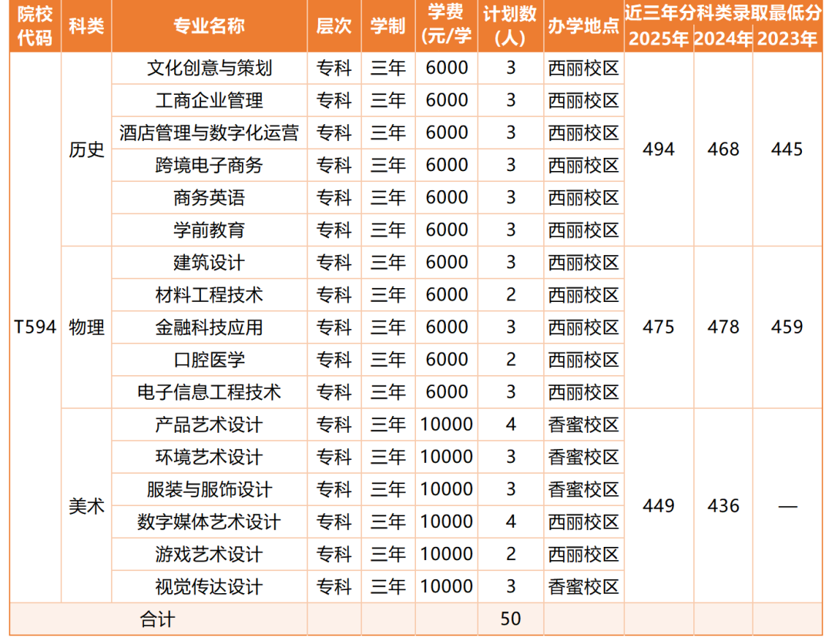Select physics 2023 score 459
832x644 pixels.
[787, 327]
